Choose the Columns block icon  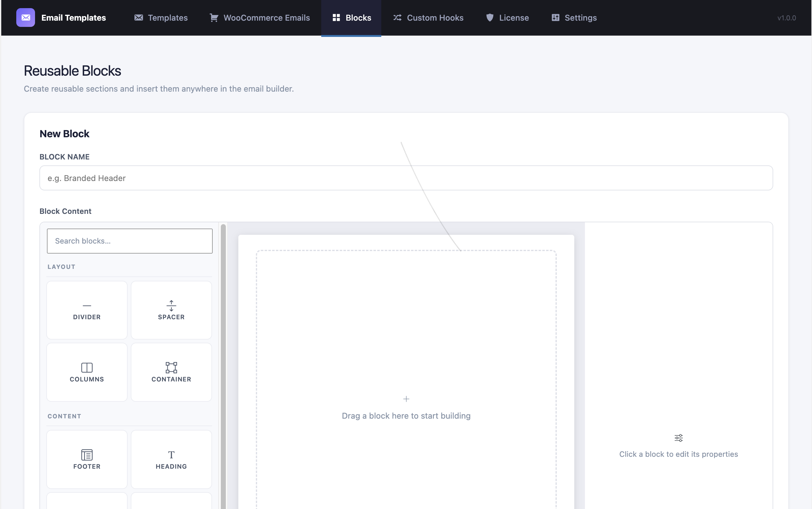87,367
